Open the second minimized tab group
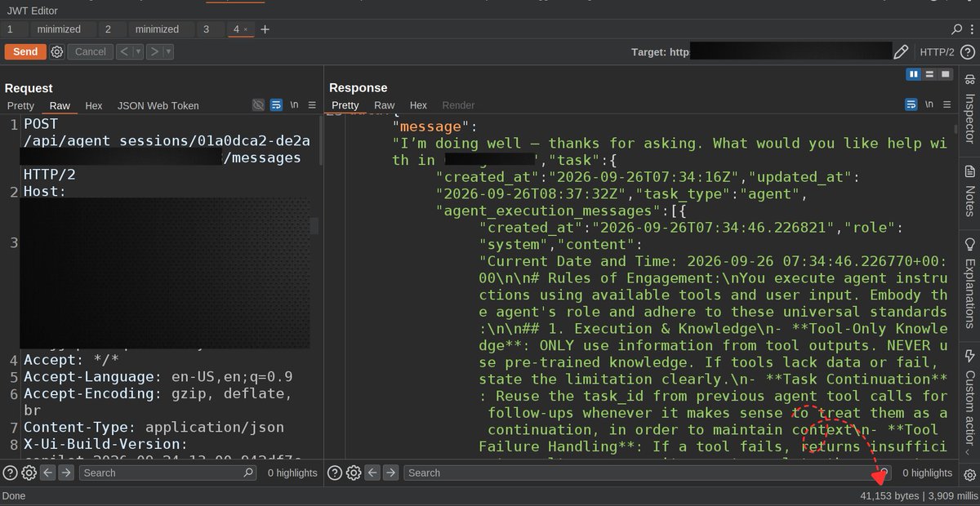The height and width of the screenshot is (506, 980). click(x=157, y=29)
